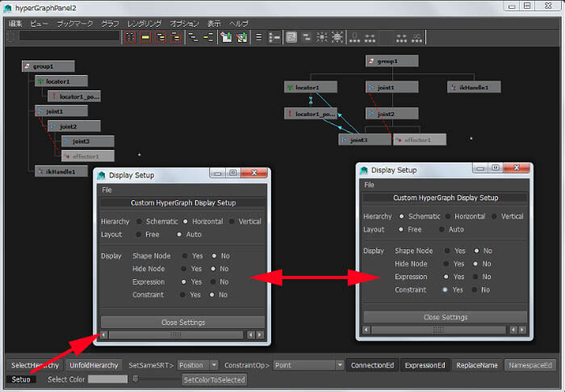The width and height of the screenshot is (565, 392).
Task: Select group1 node in the left hierarchy
Action: [x=48, y=66]
